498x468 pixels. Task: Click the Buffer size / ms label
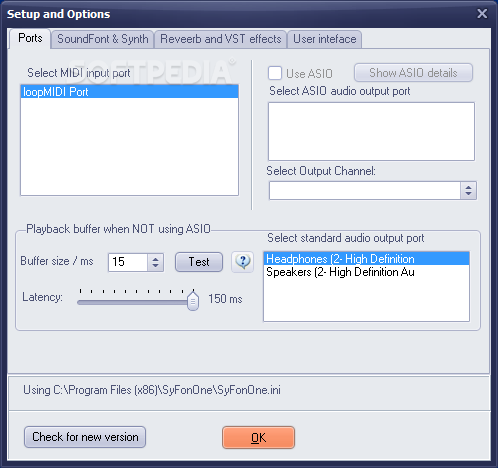tap(57, 261)
